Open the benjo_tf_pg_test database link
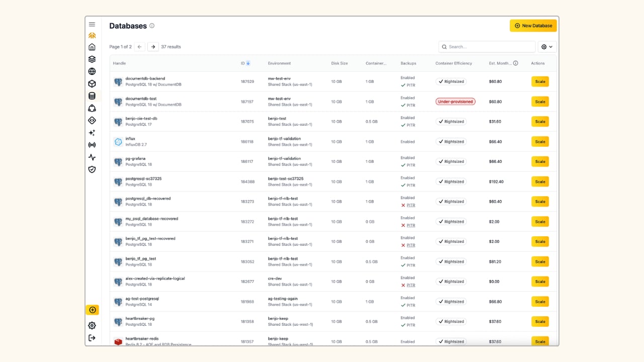644x362 pixels. click(x=140, y=258)
